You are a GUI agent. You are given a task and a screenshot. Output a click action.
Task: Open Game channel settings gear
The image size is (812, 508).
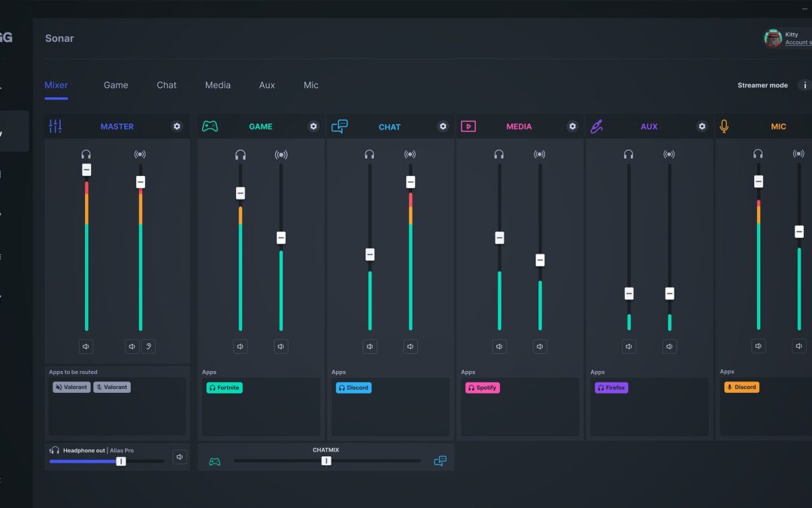point(314,126)
